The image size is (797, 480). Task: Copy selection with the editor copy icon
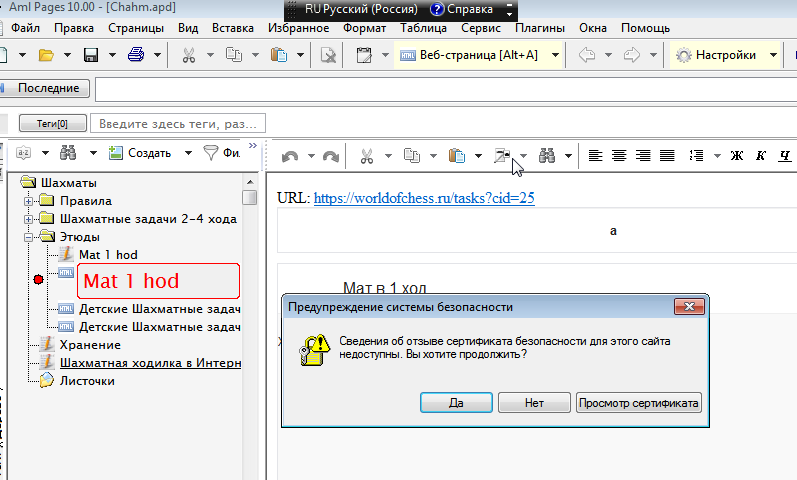pos(412,156)
